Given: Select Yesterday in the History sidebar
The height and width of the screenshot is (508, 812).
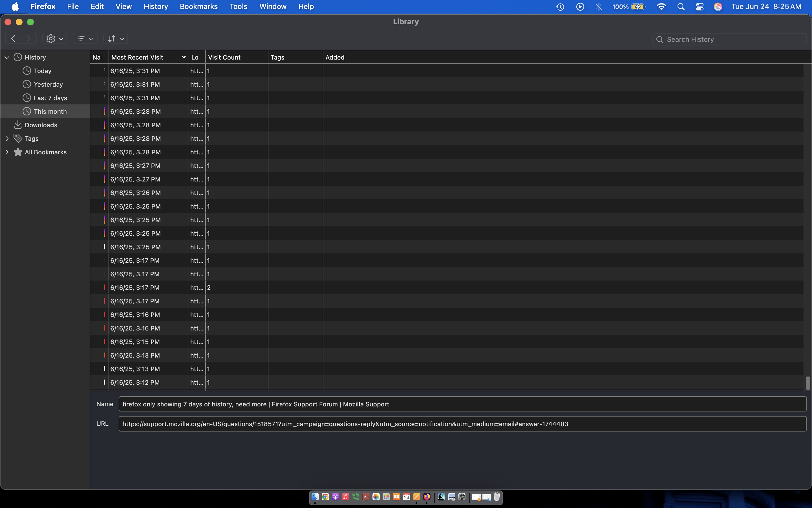Looking at the screenshot, I should click(48, 84).
